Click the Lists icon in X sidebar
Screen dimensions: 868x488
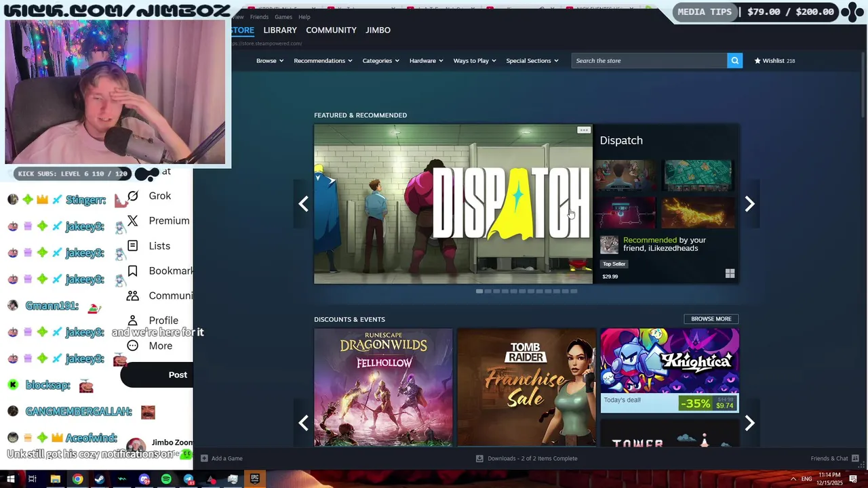[133, 246]
